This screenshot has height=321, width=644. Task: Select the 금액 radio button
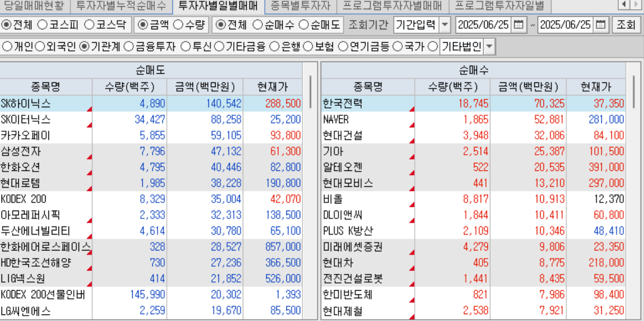coord(142,25)
